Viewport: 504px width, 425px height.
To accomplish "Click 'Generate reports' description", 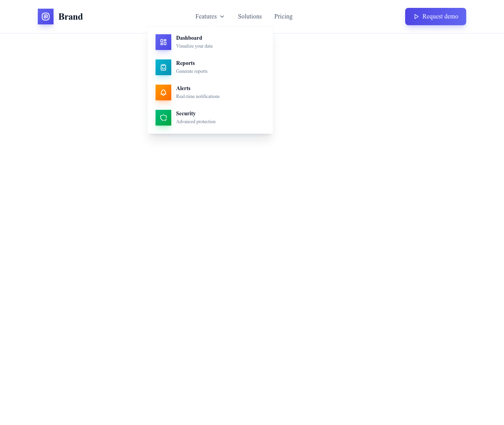I will coord(192,71).
